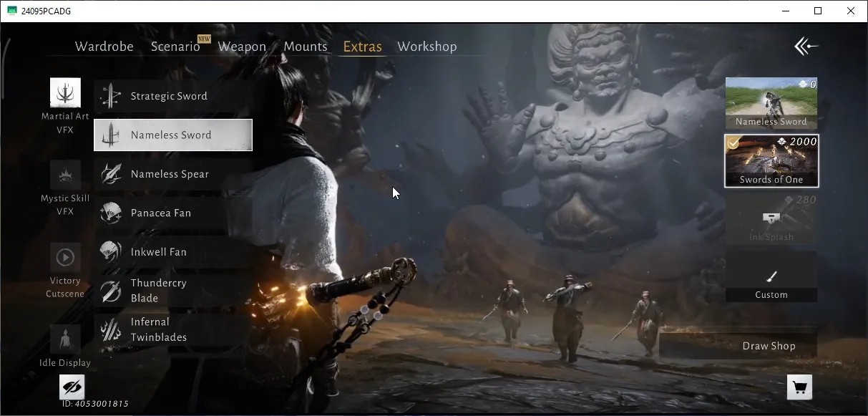Open Mystic Skill VFX category icon
Viewport: 868px width, 416px height.
tap(65, 175)
